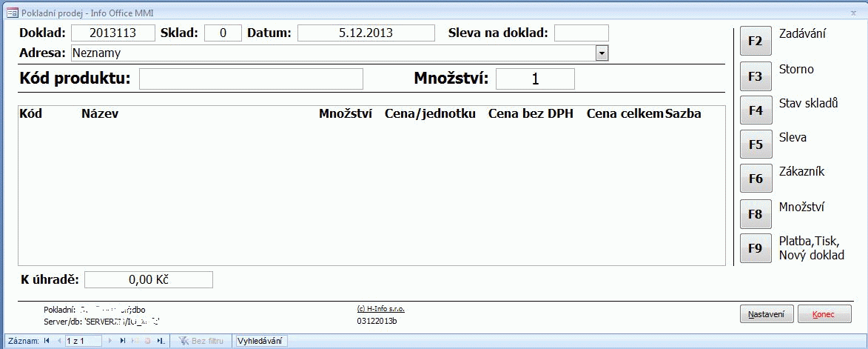
Task: Jump to last record in navigation bar
Action: (123, 341)
